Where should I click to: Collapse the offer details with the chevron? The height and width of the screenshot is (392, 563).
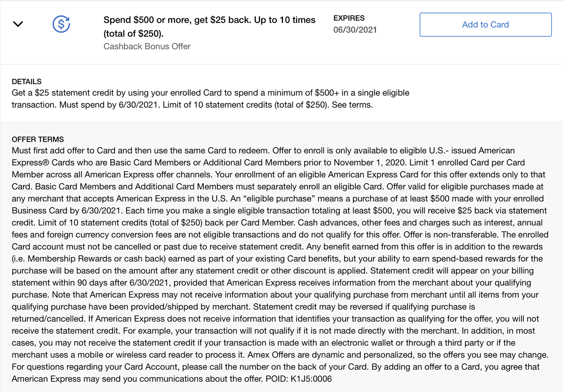click(x=18, y=24)
